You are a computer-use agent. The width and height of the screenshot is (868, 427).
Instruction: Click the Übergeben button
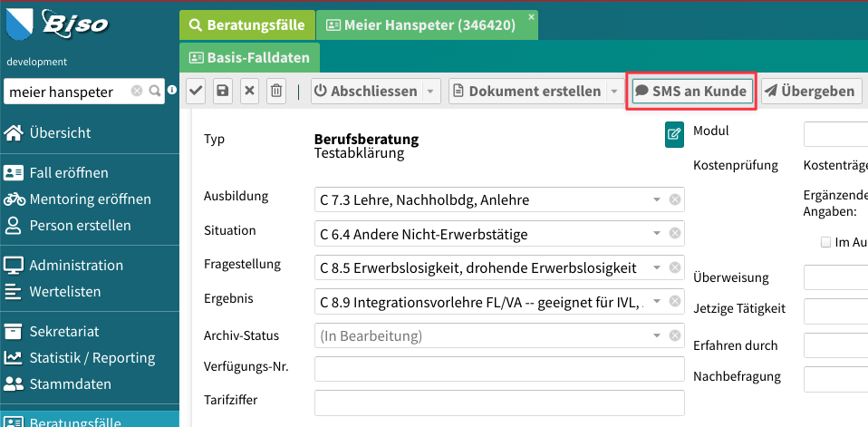pos(812,92)
